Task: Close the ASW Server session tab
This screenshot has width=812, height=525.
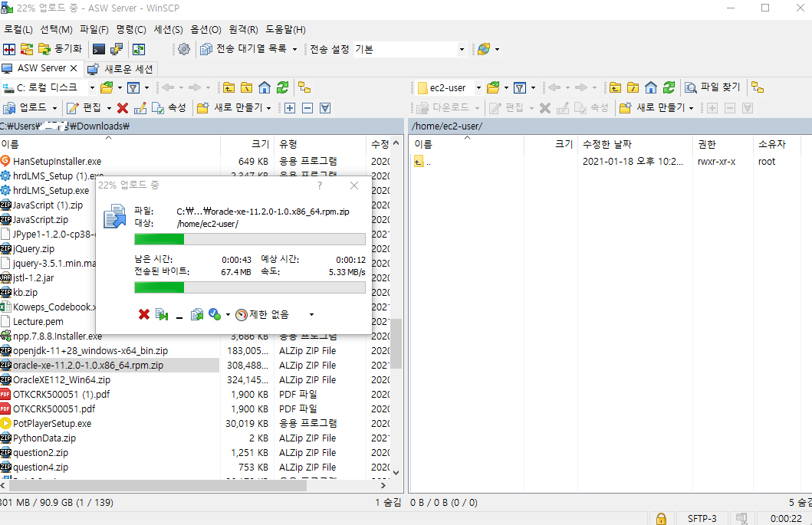Action: click(x=74, y=68)
